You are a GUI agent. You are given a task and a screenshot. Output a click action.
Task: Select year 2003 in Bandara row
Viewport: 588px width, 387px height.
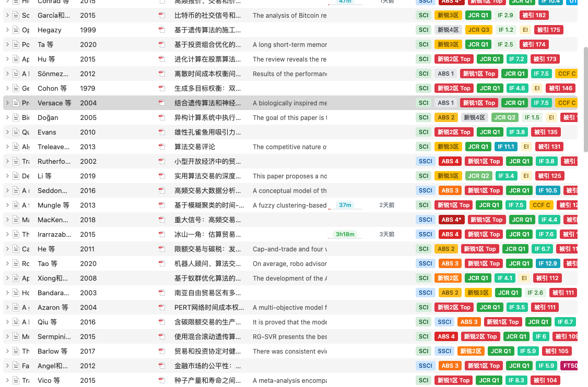coord(88,293)
